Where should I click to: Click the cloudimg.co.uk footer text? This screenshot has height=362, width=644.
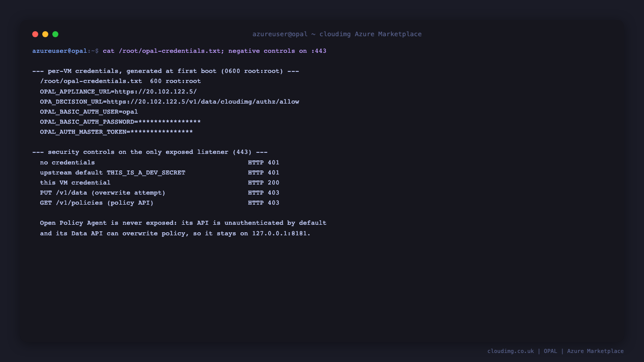pos(511,351)
